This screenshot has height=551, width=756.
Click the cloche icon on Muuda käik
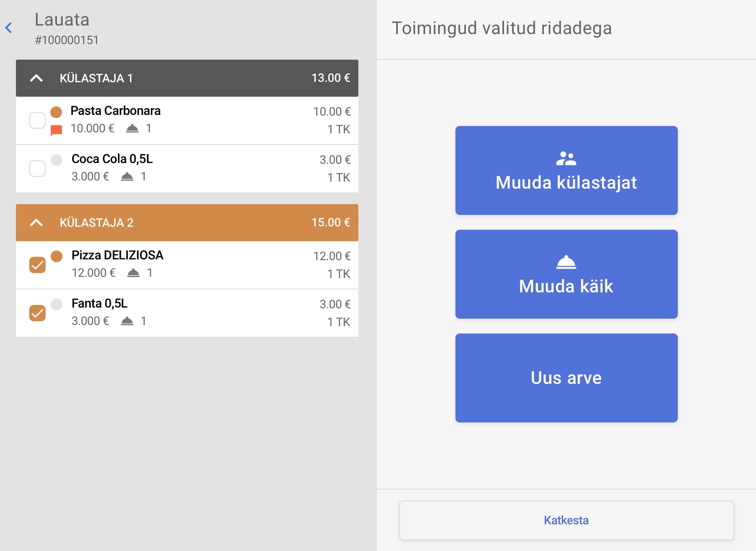(x=566, y=262)
